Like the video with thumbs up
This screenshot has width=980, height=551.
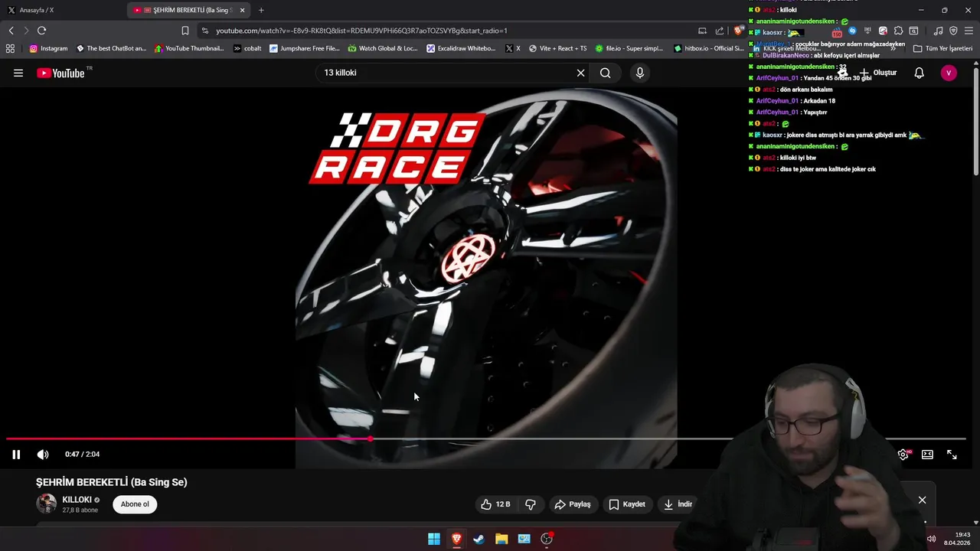(495, 504)
